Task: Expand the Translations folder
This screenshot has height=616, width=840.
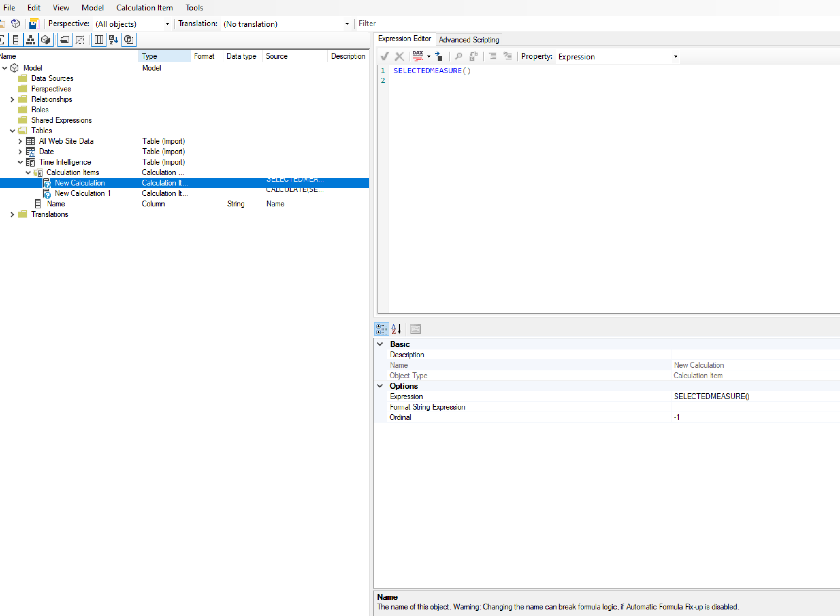Action: pos(12,214)
